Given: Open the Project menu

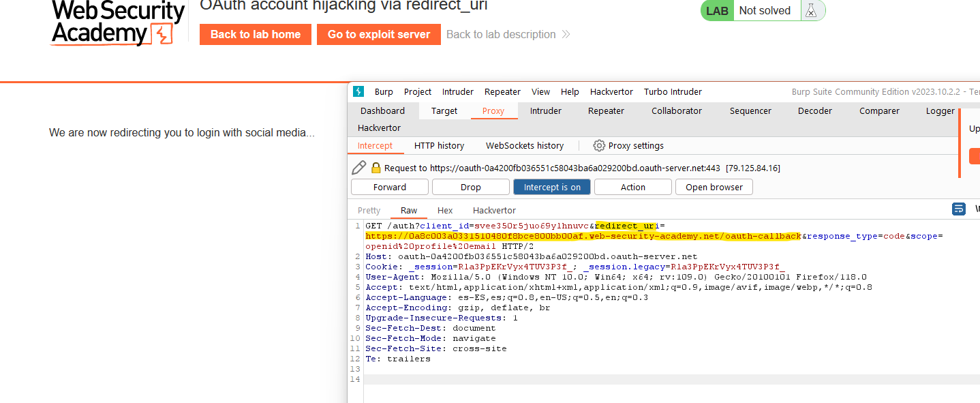Looking at the screenshot, I should click(418, 91).
